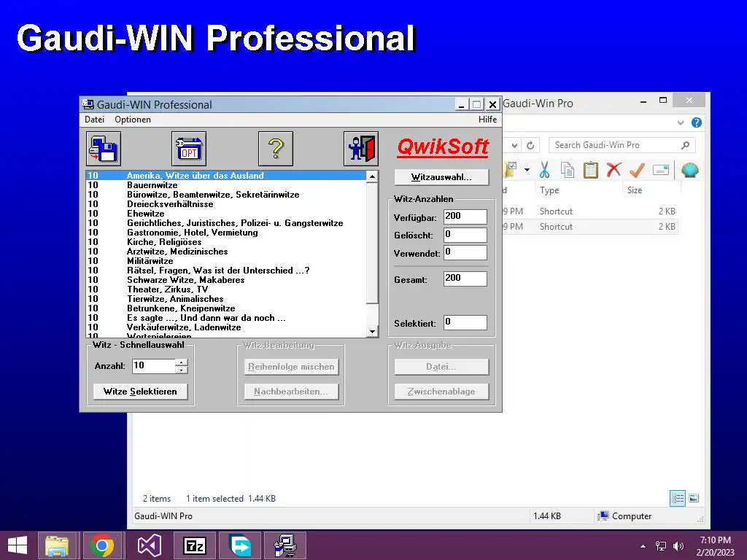Click the volume speaker tray icon
This screenshot has height=560, width=747.
tap(678, 546)
